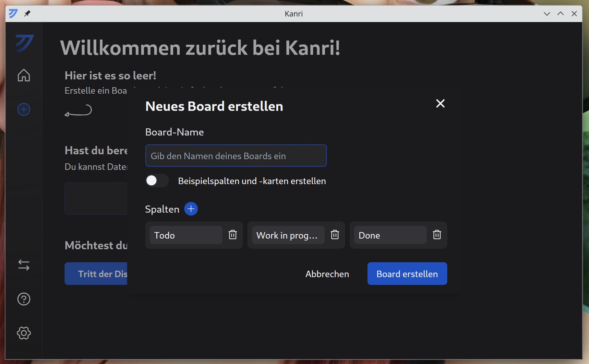The height and width of the screenshot is (364, 589).
Task: Edit the Work in prog... column name field
Action: click(288, 235)
